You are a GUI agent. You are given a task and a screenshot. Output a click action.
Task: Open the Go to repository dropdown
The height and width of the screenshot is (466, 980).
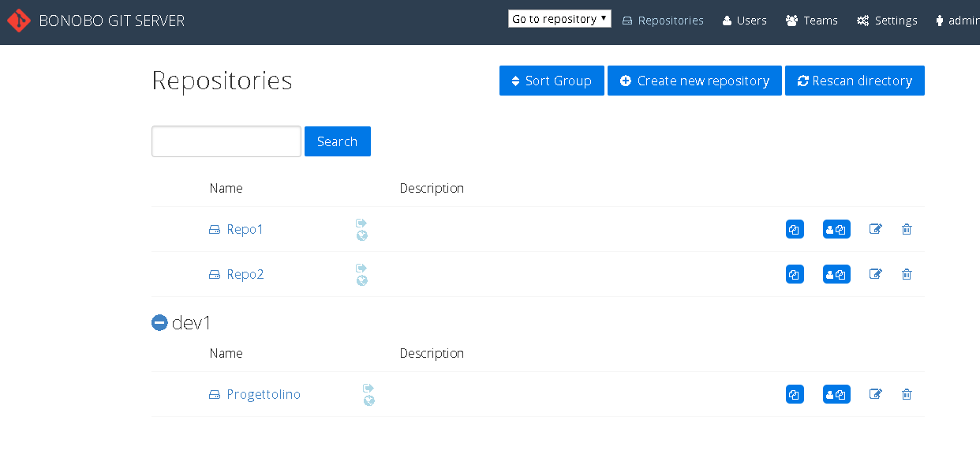[559, 19]
